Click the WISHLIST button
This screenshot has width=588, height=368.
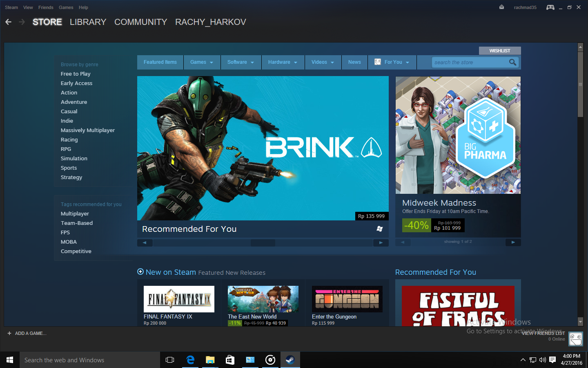[x=500, y=51]
